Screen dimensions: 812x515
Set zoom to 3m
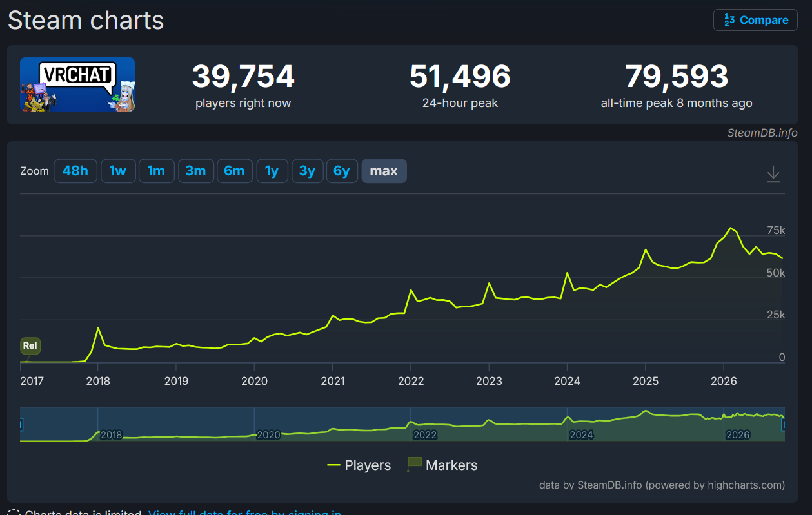[x=195, y=171]
